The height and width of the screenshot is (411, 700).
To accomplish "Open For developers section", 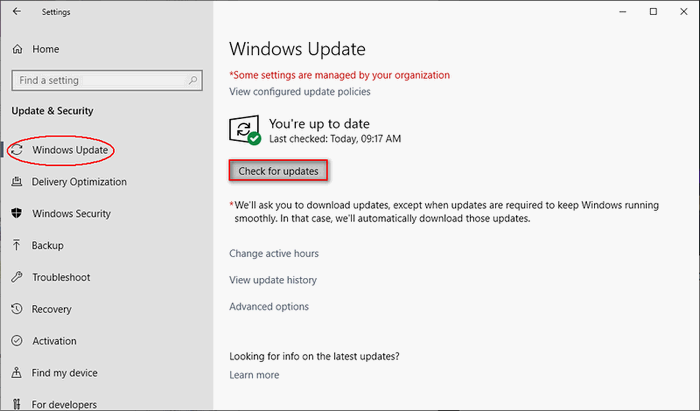I will coord(64,404).
